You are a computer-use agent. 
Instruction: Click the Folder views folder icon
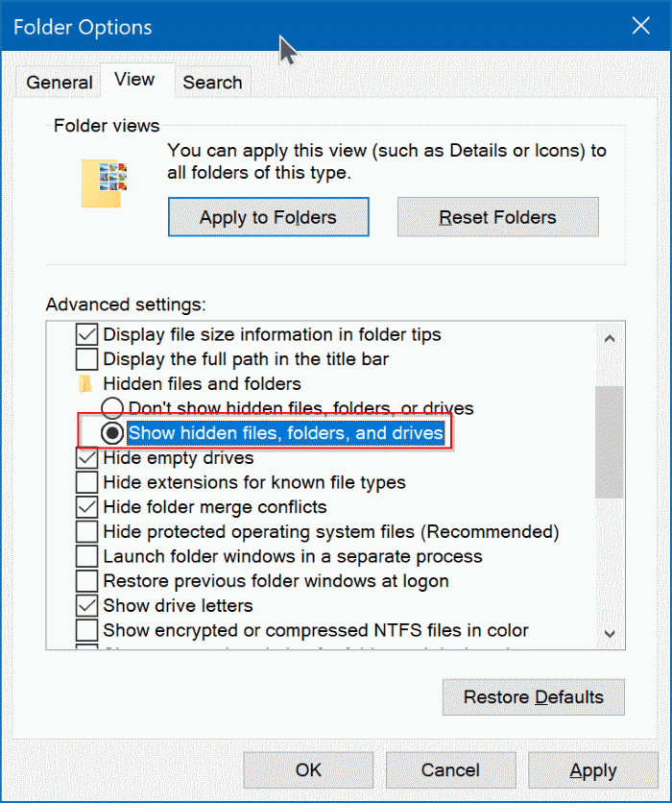105,183
